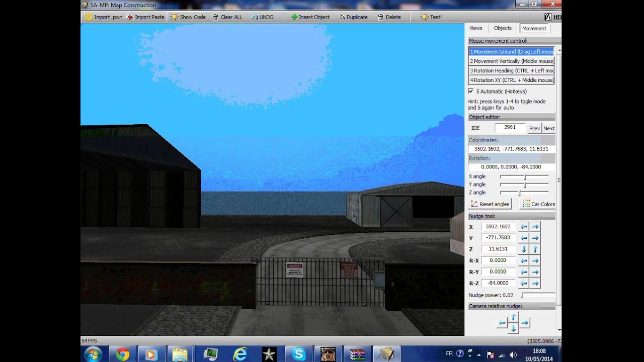This screenshot has width=644, height=362.
Task: Click the UNDO toolbar button
Action: tap(262, 17)
